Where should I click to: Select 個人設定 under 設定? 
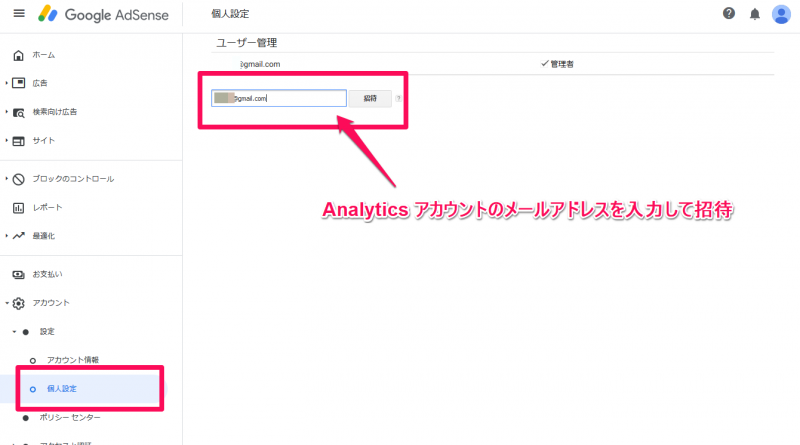[x=62, y=388]
